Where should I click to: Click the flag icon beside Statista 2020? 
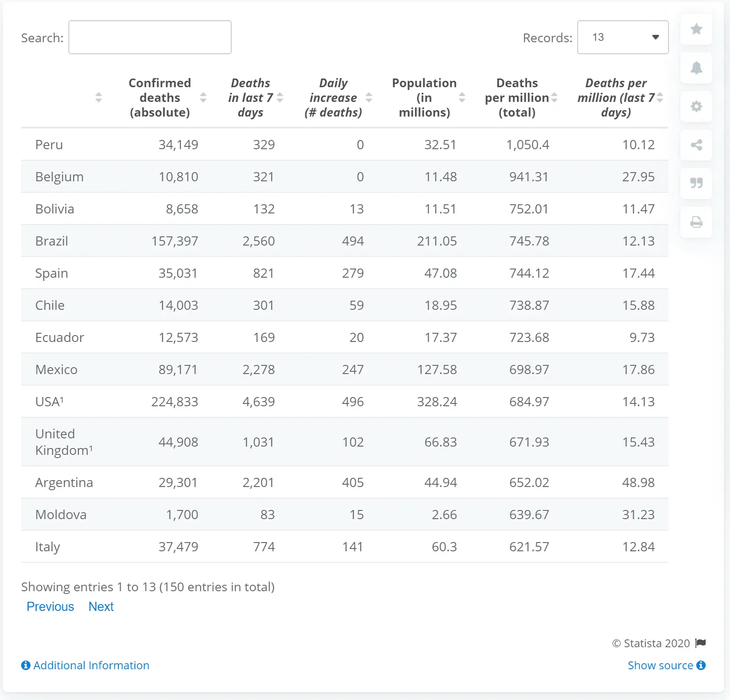coord(701,643)
